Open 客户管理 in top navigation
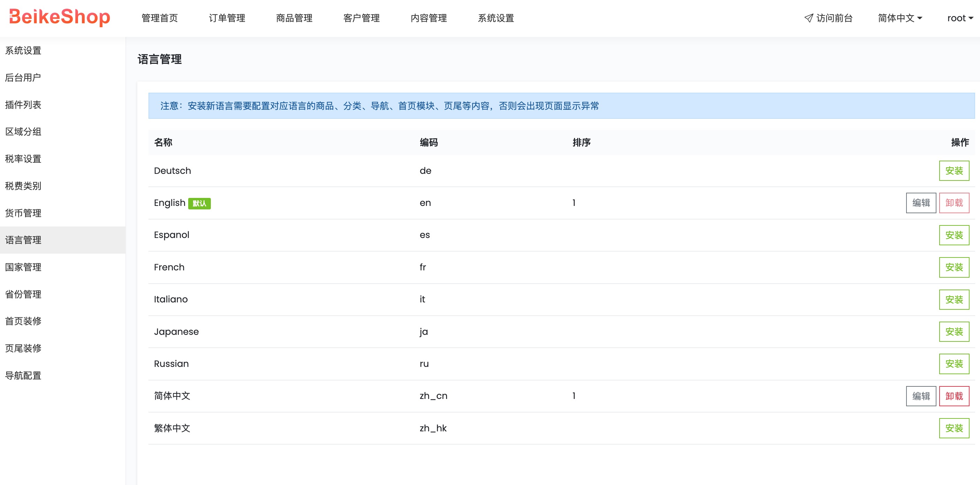 click(361, 18)
